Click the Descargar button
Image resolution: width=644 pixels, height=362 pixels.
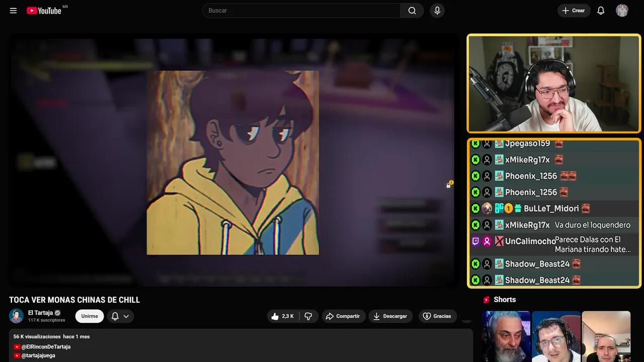coord(390,316)
